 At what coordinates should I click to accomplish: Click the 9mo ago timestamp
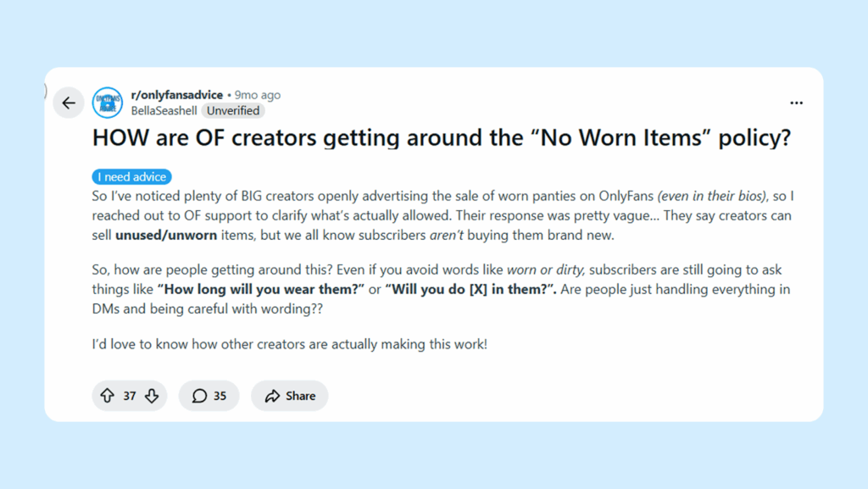click(258, 95)
